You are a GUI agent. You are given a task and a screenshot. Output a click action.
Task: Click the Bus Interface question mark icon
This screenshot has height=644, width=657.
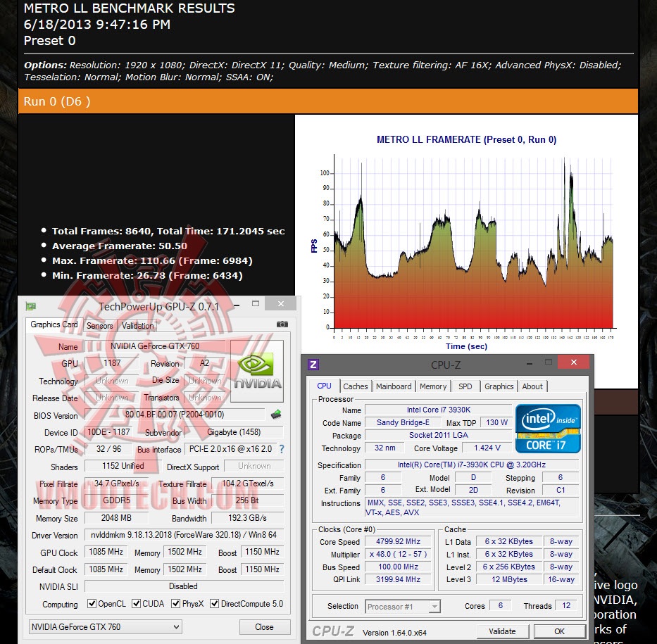282,449
